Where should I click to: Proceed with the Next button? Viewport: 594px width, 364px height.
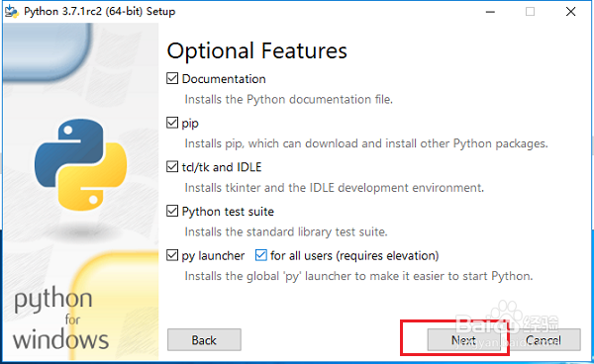click(x=463, y=340)
